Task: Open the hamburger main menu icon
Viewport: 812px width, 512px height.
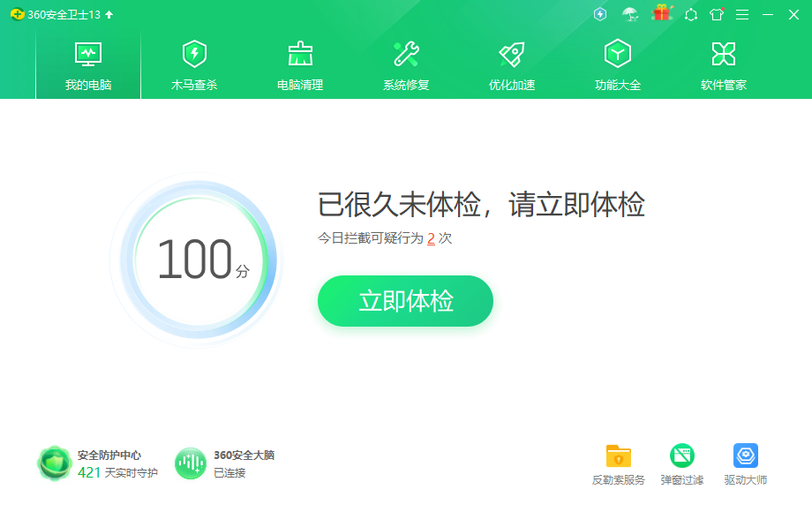Action: click(x=741, y=14)
